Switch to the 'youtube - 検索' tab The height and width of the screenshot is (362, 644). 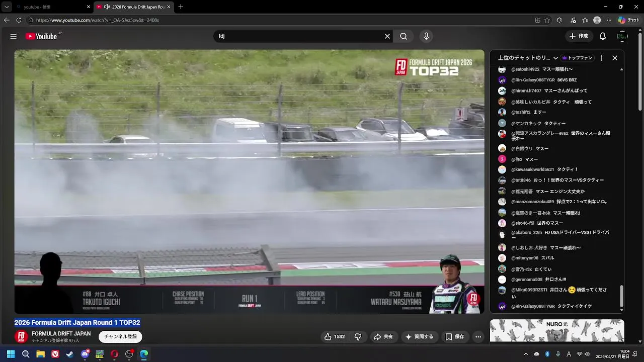(x=53, y=7)
